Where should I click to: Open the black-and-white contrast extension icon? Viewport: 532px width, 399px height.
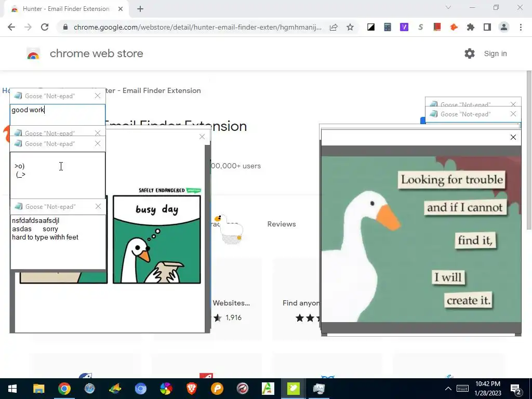(371, 27)
